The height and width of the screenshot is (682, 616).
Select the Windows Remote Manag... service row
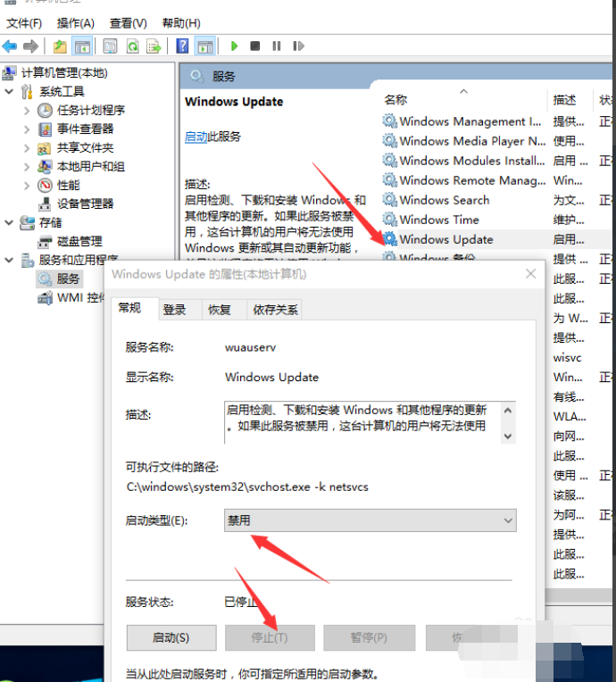coord(472,180)
